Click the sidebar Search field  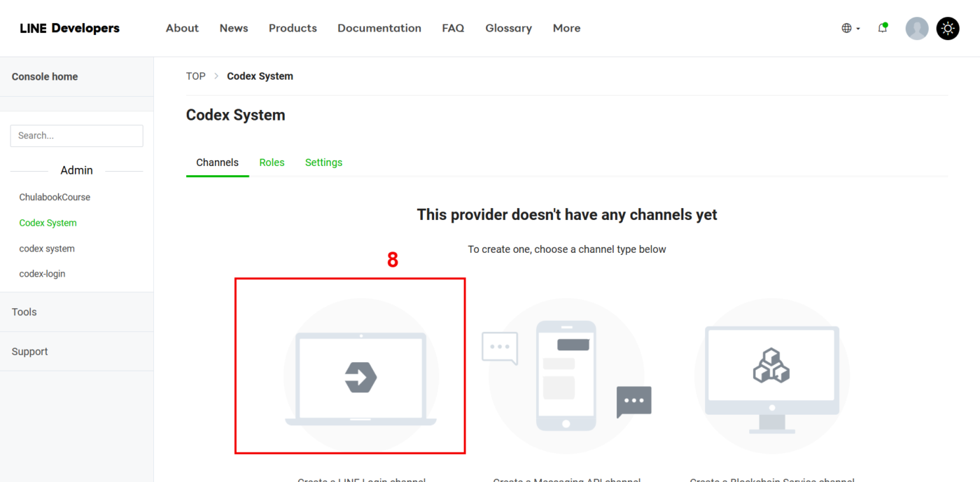[76, 136]
